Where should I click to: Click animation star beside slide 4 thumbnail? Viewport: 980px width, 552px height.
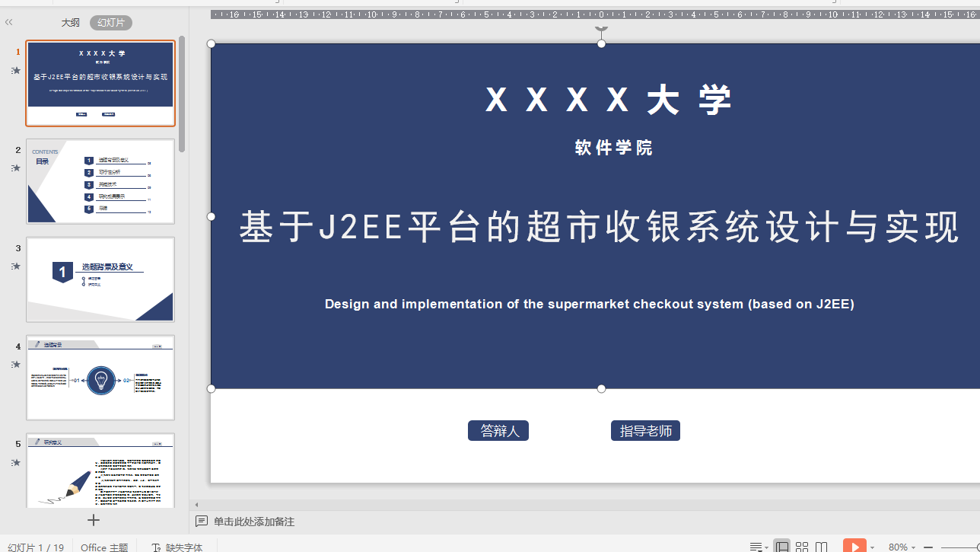pyautogui.click(x=15, y=365)
